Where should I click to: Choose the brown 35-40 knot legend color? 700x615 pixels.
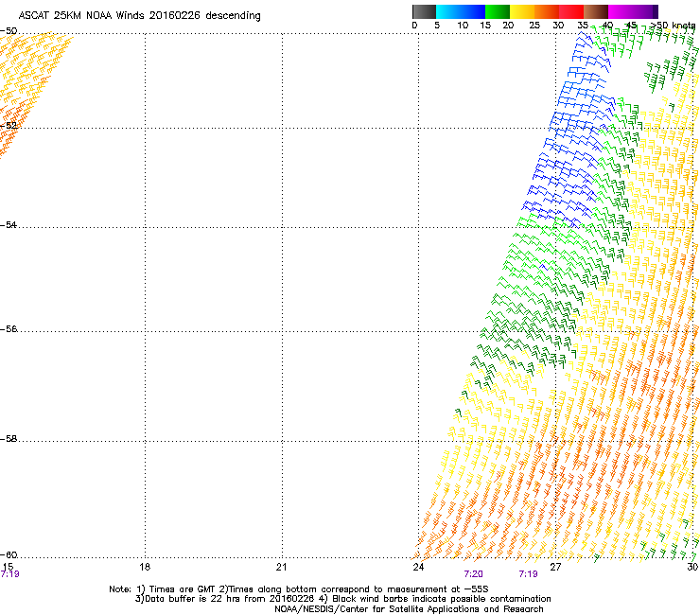[596, 11]
